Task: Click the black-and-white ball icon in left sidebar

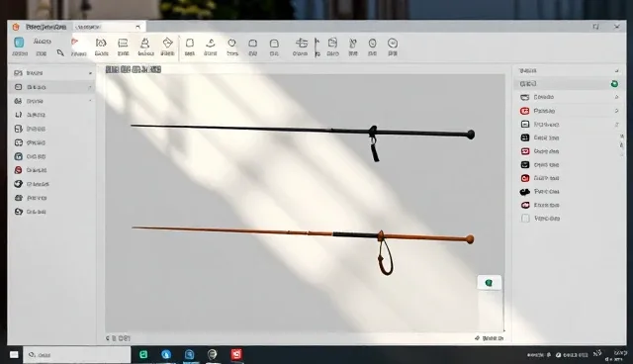Action: (18, 184)
